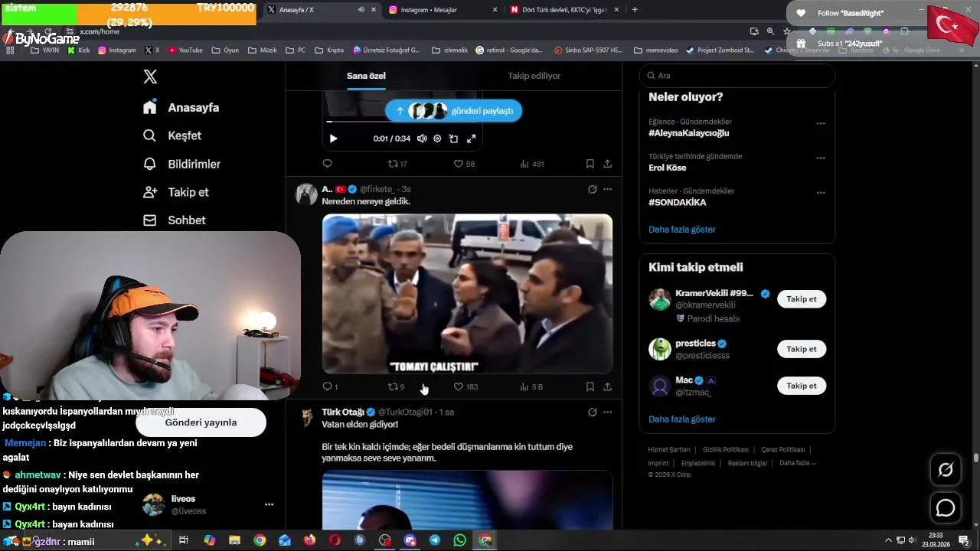Share the 'Nereden nereye geldik' post
Image resolution: width=980 pixels, height=551 pixels.
coord(607,387)
